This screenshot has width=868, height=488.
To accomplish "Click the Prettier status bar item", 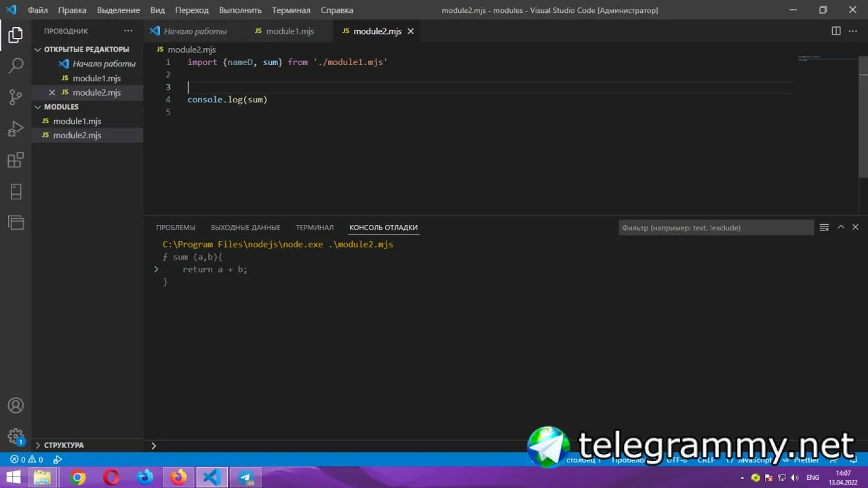I will coord(802,460).
